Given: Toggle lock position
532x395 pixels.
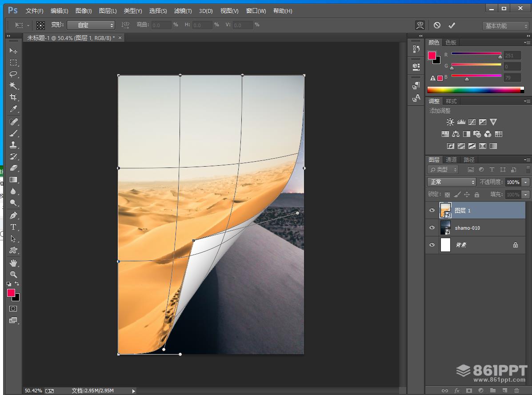Looking at the screenshot, I should (x=467, y=195).
